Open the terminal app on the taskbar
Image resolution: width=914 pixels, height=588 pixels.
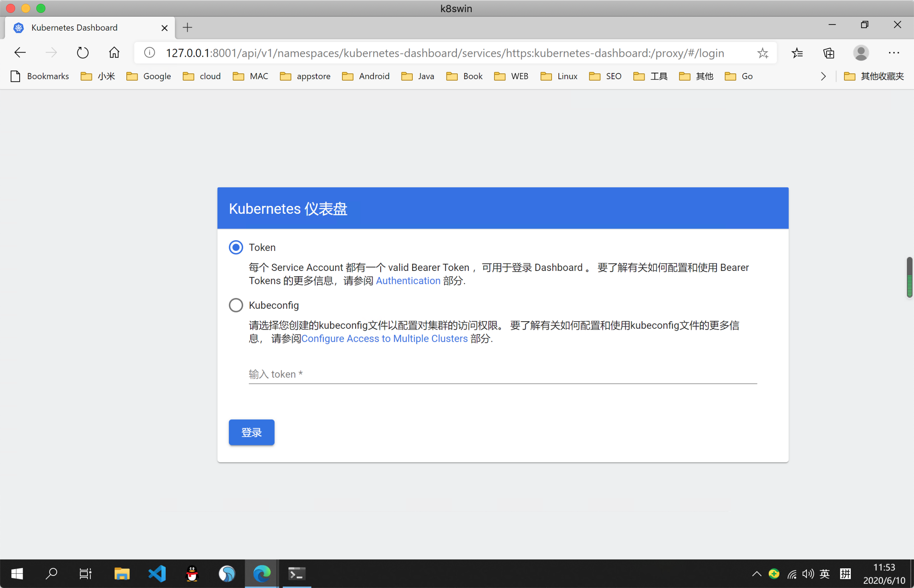pyautogui.click(x=297, y=574)
